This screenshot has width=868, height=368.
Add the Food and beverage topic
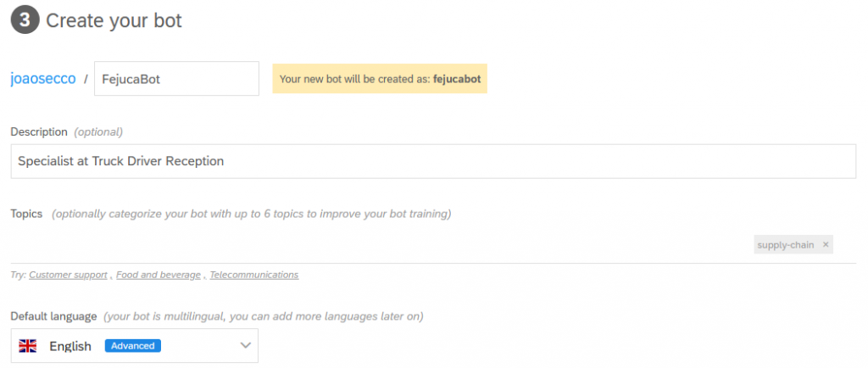pos(159,275)
